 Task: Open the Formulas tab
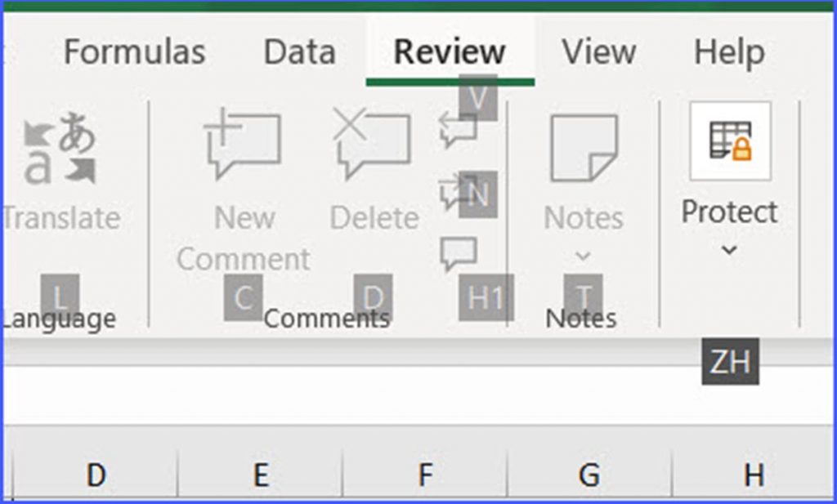point(135,51)
